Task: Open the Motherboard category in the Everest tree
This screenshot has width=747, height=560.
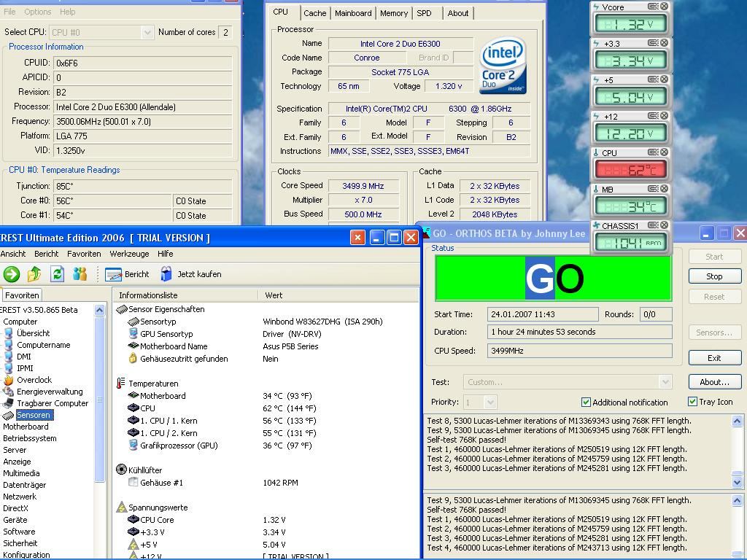Action: coord(26,427)
